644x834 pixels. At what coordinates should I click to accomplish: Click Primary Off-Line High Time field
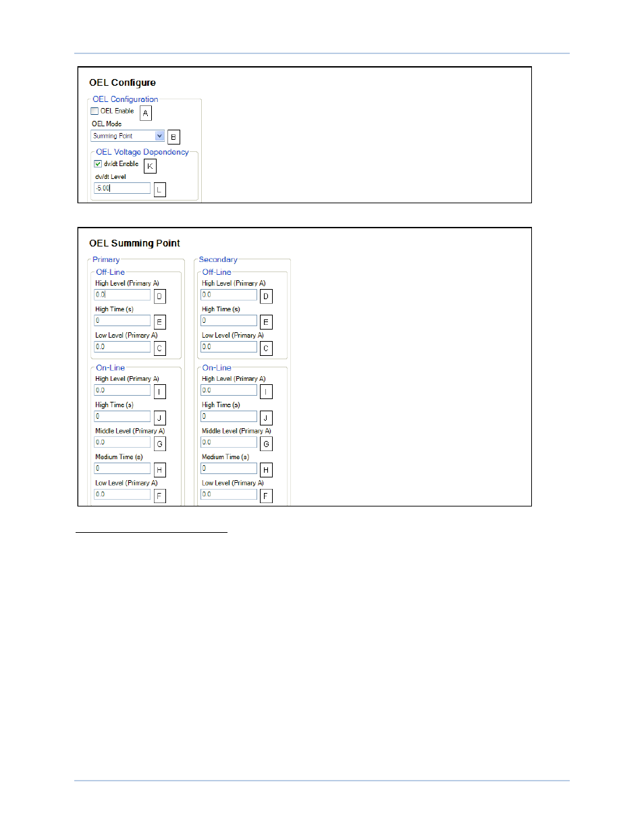[122, 321]
